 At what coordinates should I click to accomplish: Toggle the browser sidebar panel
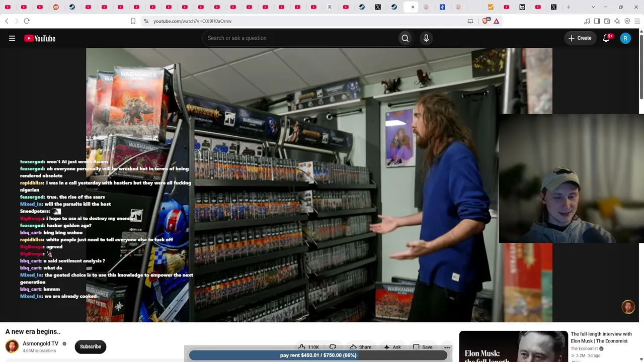[597, 21]
